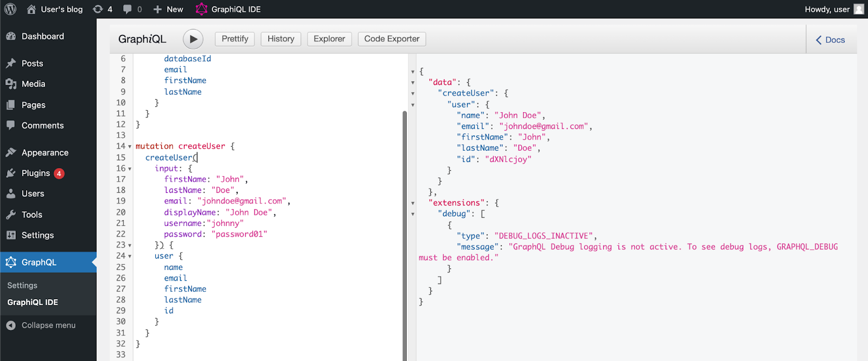Image resolution: width=868 pixels, height=361 pixels.
Task: Open GraphQL Settings submenu item
Action: 22,285
